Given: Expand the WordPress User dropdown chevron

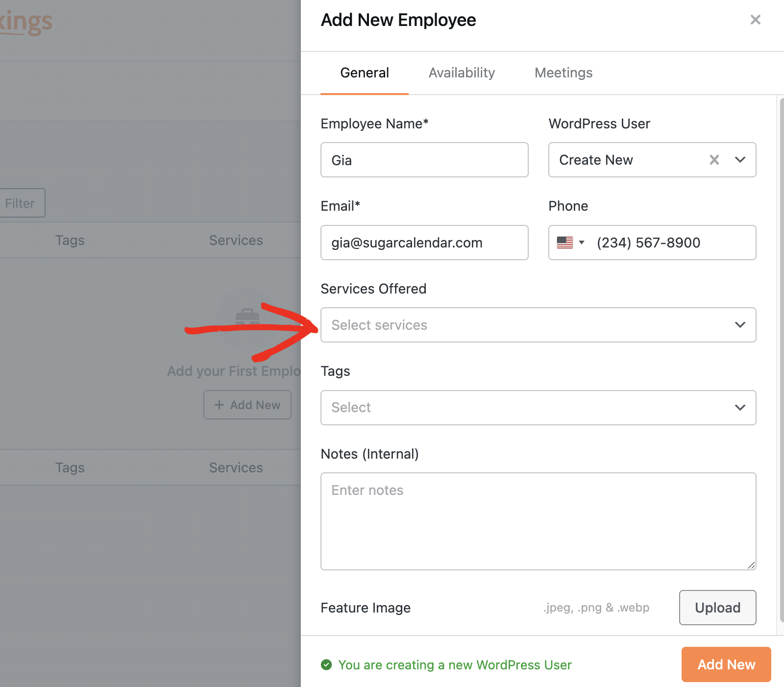Looking at the screenshot, I should [740, 160].
